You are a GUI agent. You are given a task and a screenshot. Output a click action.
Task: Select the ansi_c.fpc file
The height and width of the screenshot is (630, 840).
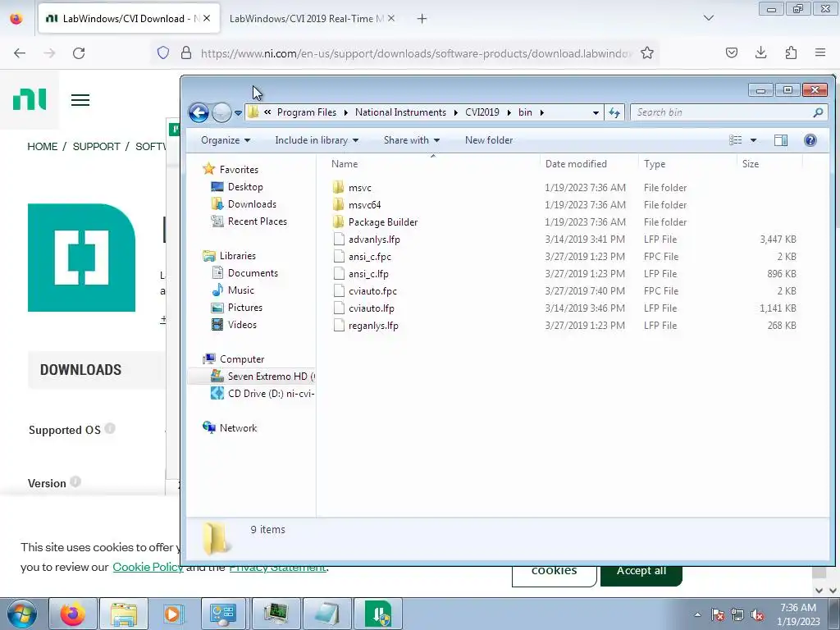point(370,257)
